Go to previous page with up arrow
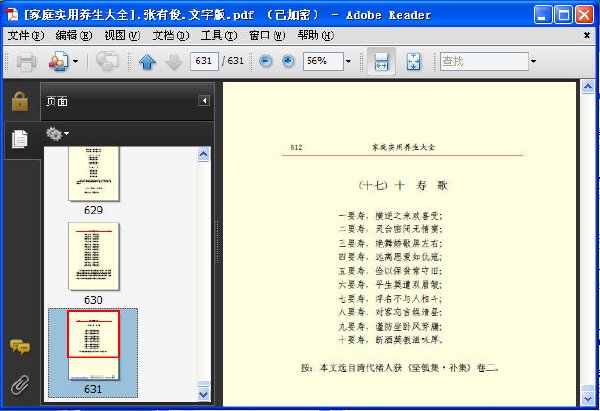This screenshot has height=411, width=600. (147, 61)
